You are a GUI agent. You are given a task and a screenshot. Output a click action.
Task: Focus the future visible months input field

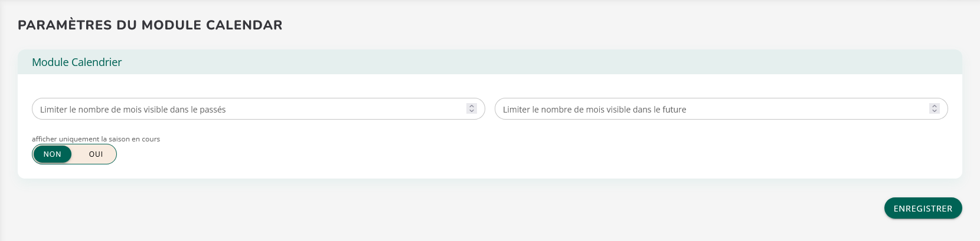(x=708, y=109)
